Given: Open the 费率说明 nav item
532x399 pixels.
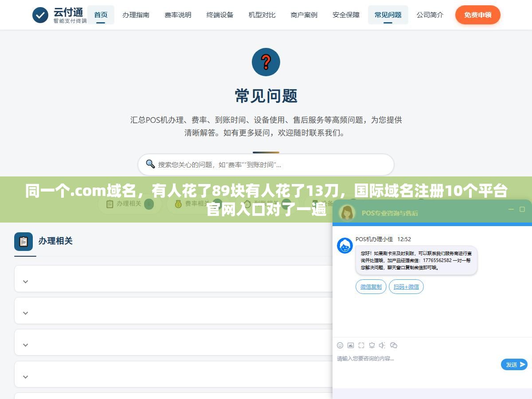Looking at the screenshot, I should click(178, 15).
